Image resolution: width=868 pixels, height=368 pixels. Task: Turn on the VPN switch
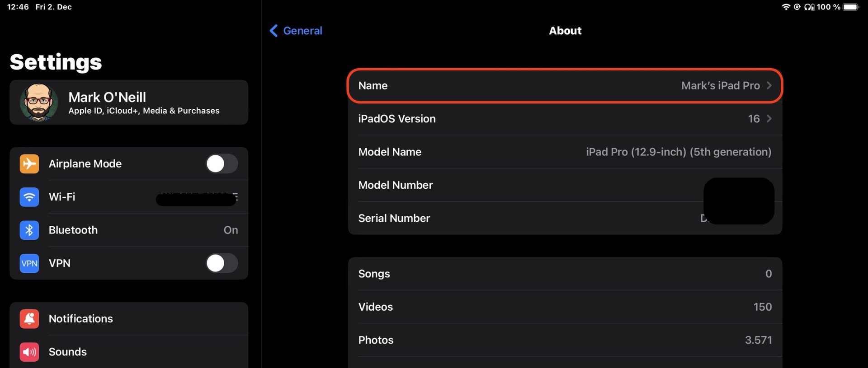point(222,263)
